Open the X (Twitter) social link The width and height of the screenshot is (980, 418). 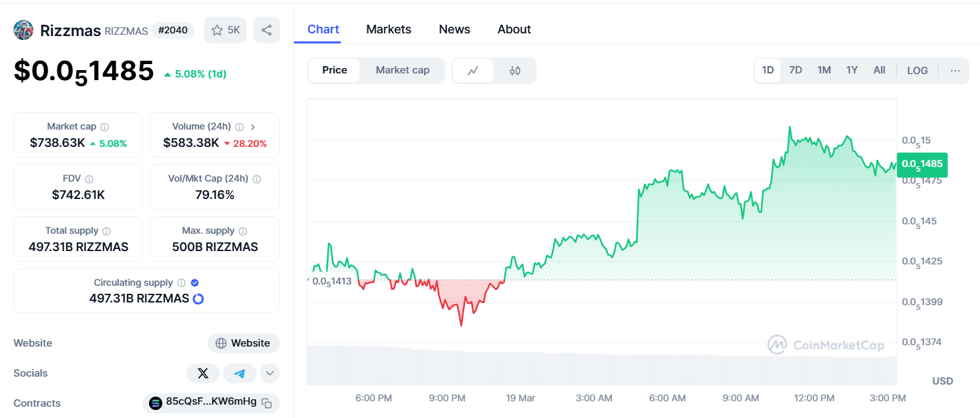pyautogui.click(x=203, y=373)
